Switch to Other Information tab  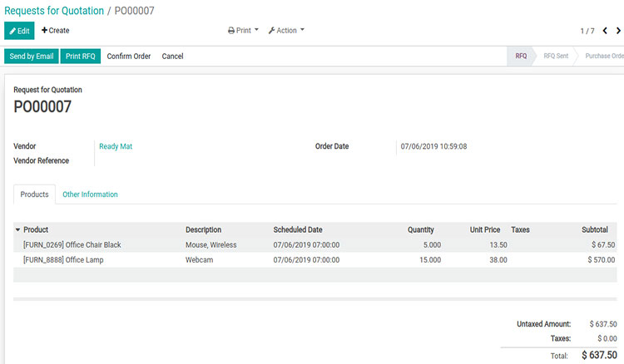[90, 194]
